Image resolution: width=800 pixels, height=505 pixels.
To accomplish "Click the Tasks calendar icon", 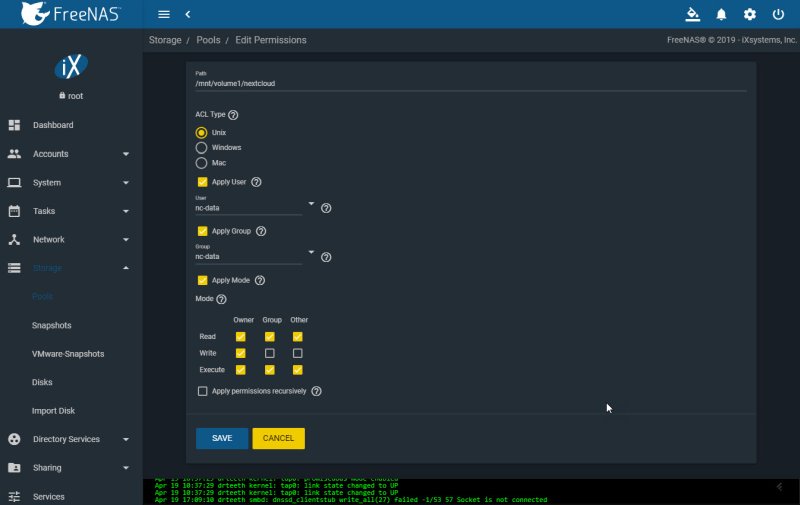I will (14, 211).
